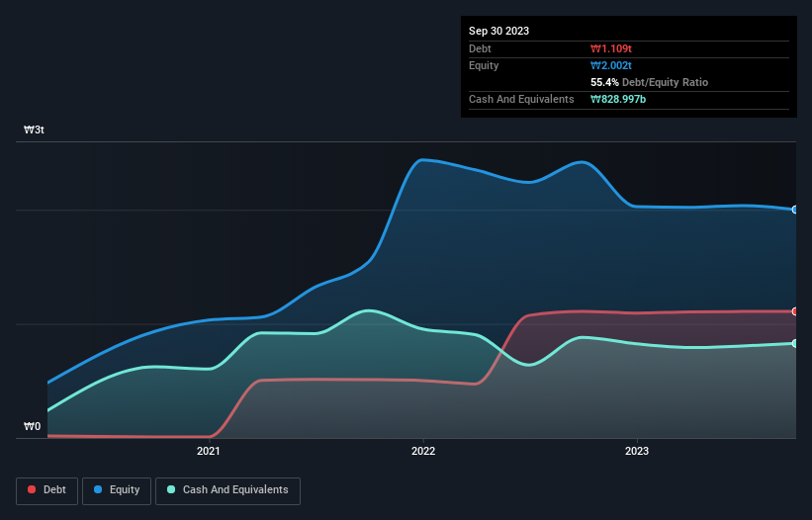The width and height of the screenshot is (812, 520).
Task: Click the 2023 x-axis label
Action: (x=637, y=451)
